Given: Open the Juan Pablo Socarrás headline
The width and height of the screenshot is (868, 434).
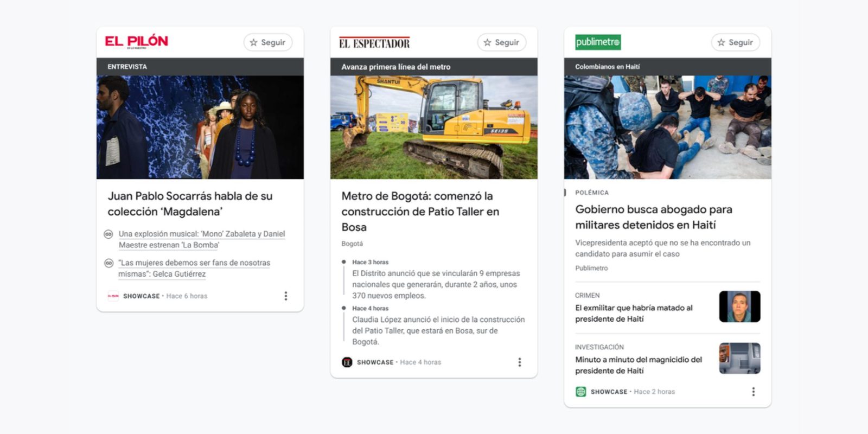Looking at the screenshot, I should pos(190,203).
